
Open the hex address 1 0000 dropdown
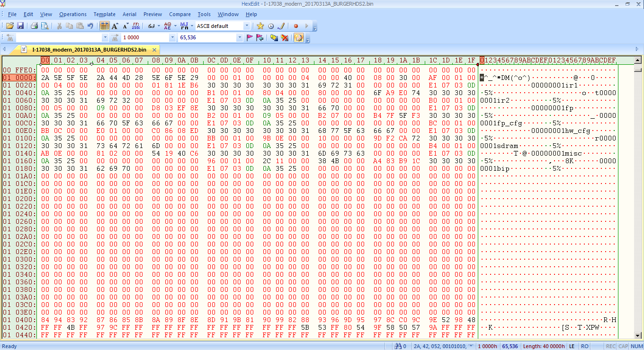(x=172, y=37)
